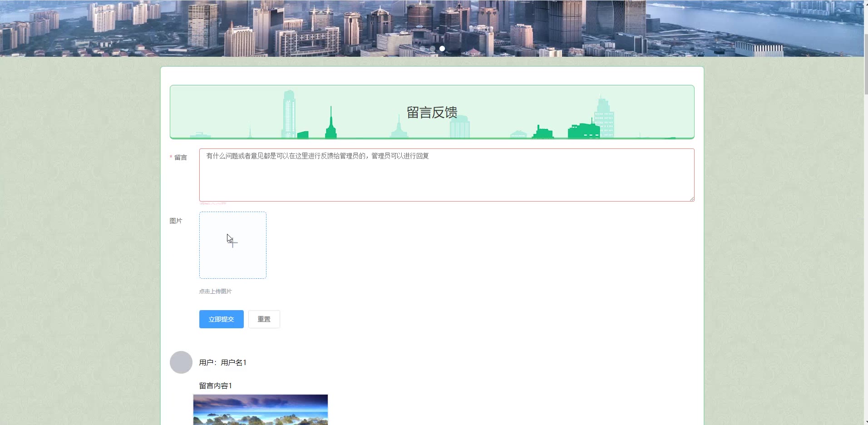
Task: Select the second carousel indicator dot
Action: [432, 49]
